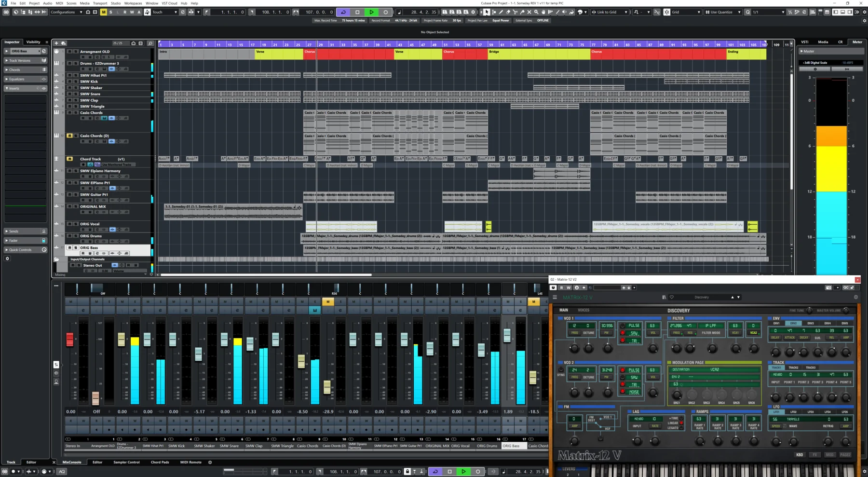The width and height of the screenshot is (868, 477).
Task: Toggle global Mute M button in toolbar
Action: coord(103,12)
